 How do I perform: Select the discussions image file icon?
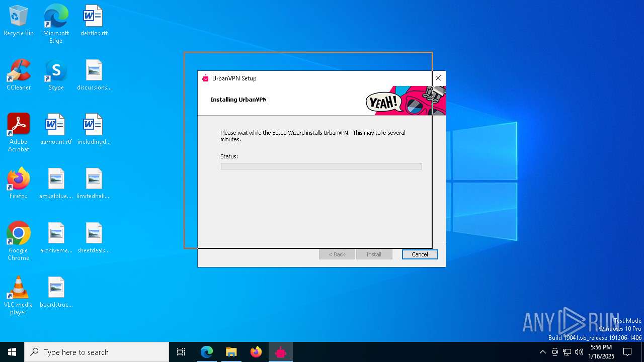(x=94, y=75)
